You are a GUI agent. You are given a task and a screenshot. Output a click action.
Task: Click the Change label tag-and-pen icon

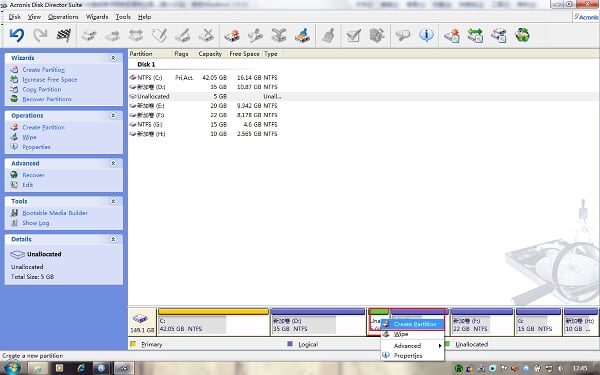(x=159, y=36)
